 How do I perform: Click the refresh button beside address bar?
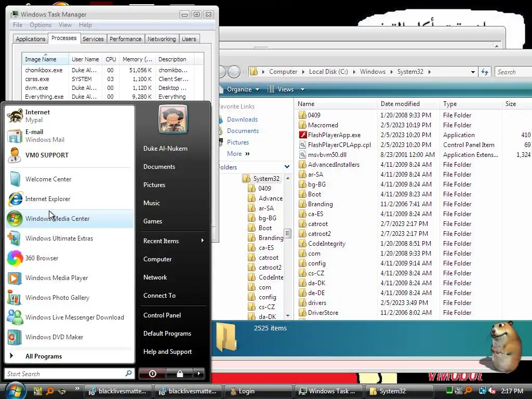coord(485,72)
